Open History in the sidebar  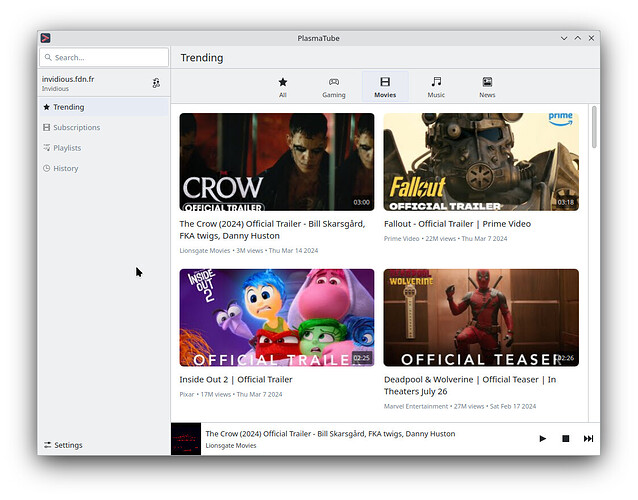tap(103, 168)
